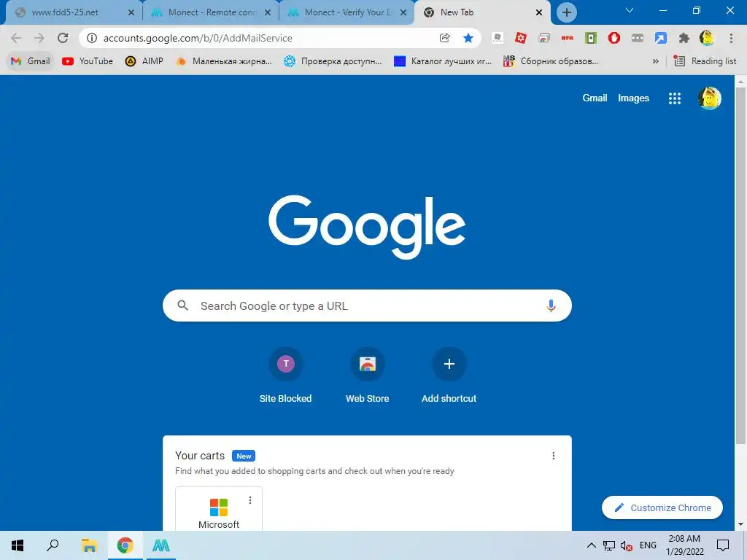This screenshot has width=747, height=560.
Task: Switch to Monect - Remote conn tab
Action: (x=212, y=12)
